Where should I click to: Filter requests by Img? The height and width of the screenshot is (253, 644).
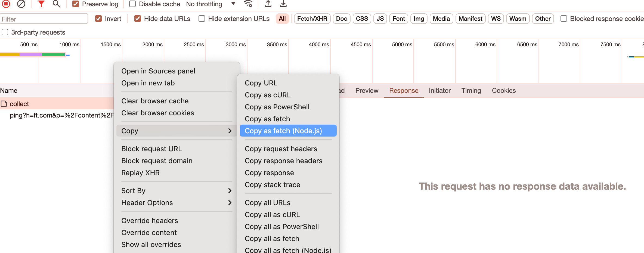click(x=419, y=19)
